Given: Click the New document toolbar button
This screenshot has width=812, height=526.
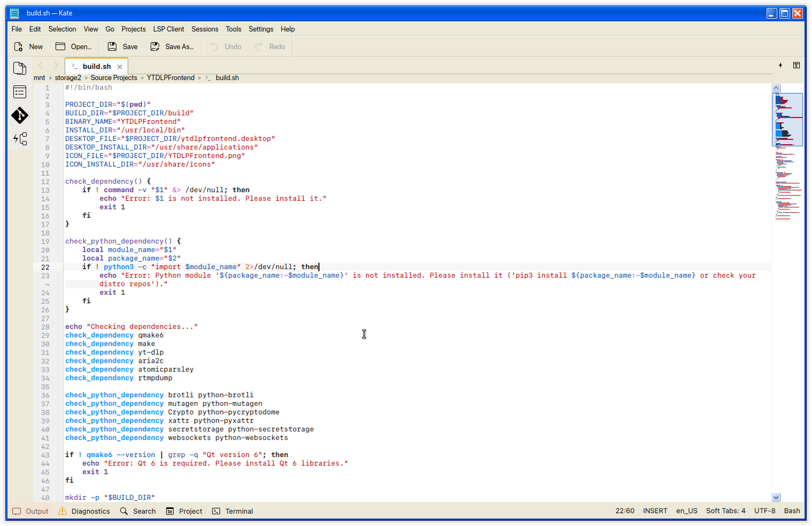Looking at the screenshot, I should click(29, 47).
